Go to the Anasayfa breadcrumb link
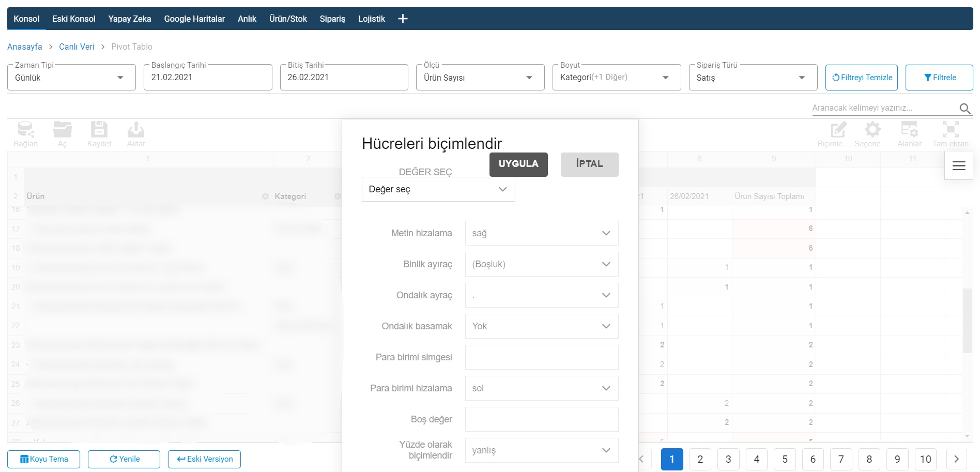Screen dimensions: 980x472 25,47
